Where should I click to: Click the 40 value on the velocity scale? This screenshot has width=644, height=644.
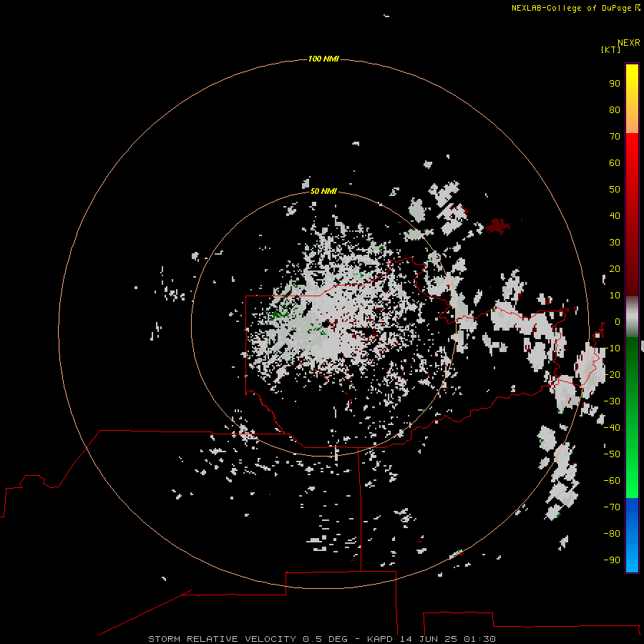tap(615, 215)
